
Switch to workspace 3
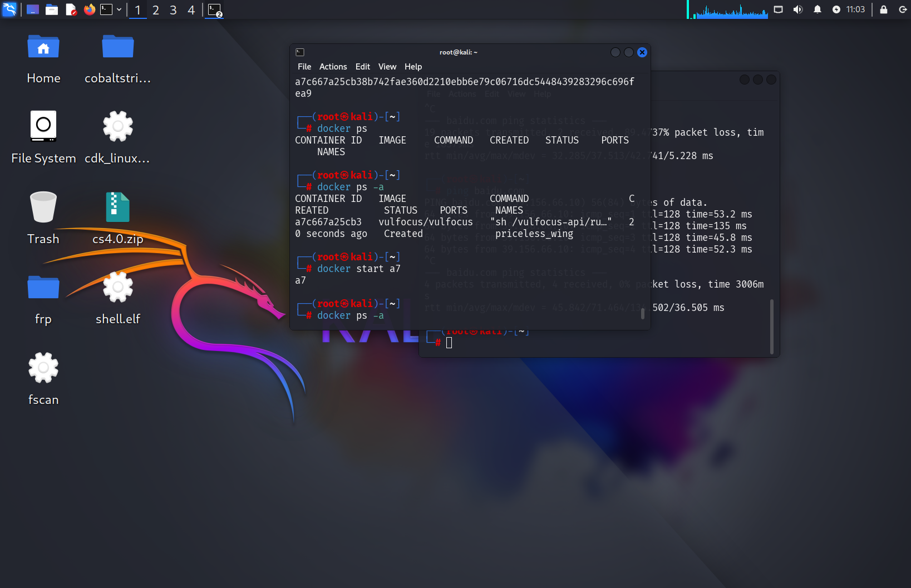point(173,9)
